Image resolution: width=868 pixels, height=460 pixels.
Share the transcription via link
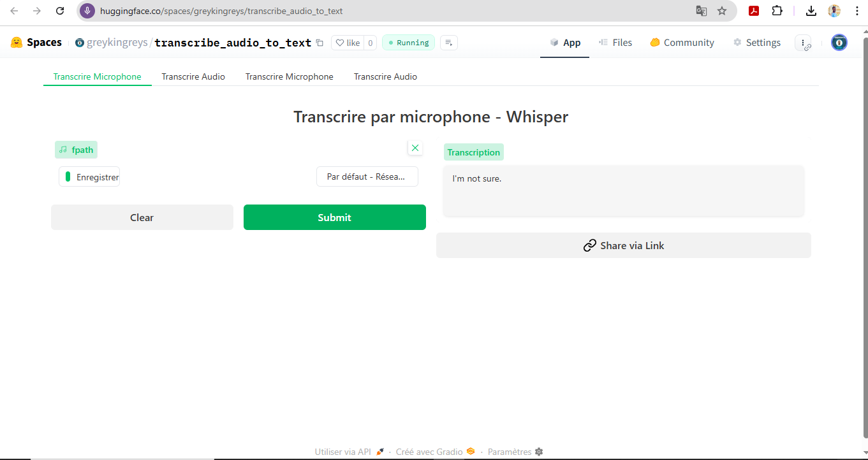tap(623, 245)
